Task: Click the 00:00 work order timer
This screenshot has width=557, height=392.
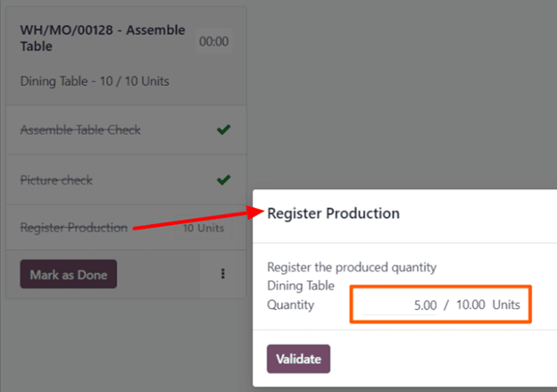Action: [213, 41]
